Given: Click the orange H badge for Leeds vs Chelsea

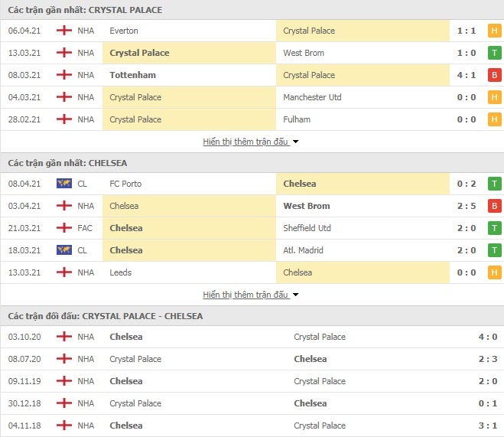Looking at the screenshot, I should tap(494, 272).
